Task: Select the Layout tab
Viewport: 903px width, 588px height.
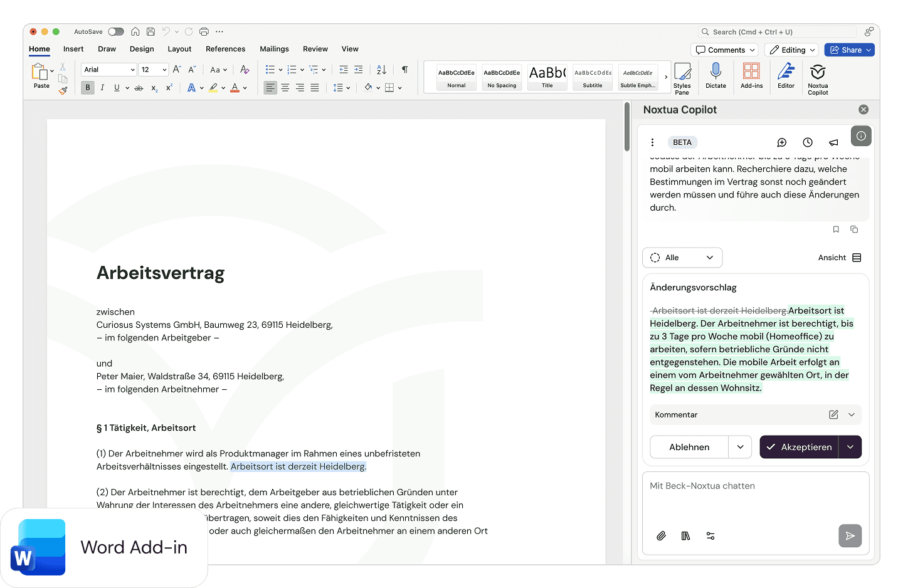Action: [x=179, y=49]
